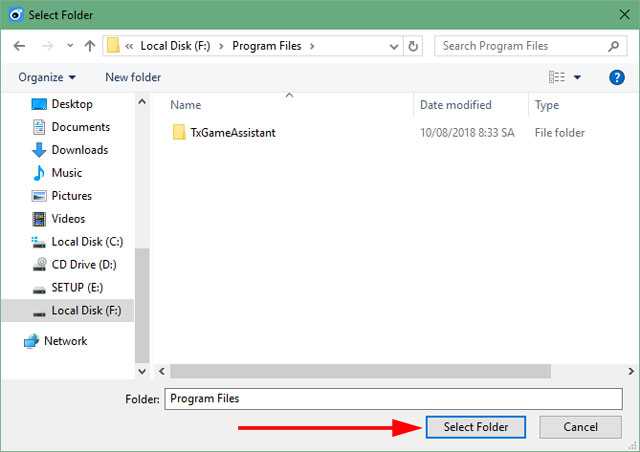Click sidebar scrollbar down arrow
The image size is (640, 452).
(142, 371)
